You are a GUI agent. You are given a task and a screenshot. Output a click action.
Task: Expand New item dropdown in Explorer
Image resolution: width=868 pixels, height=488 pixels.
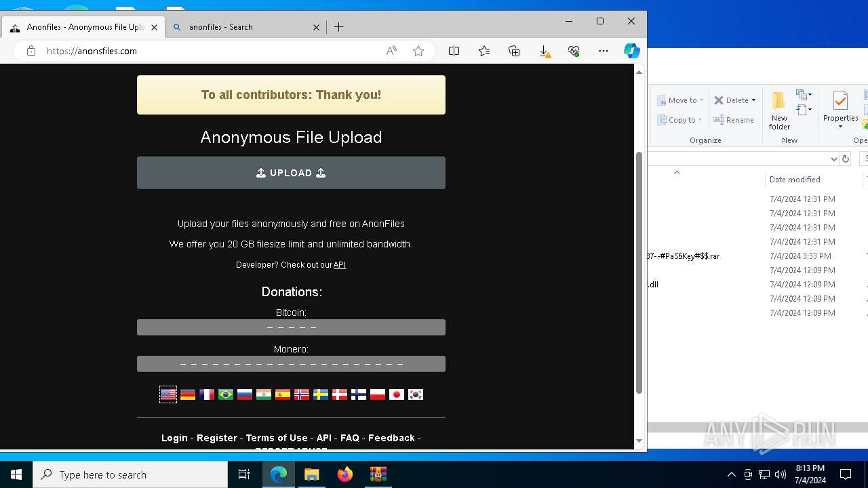pyautogui.click(x=804, y=95)
